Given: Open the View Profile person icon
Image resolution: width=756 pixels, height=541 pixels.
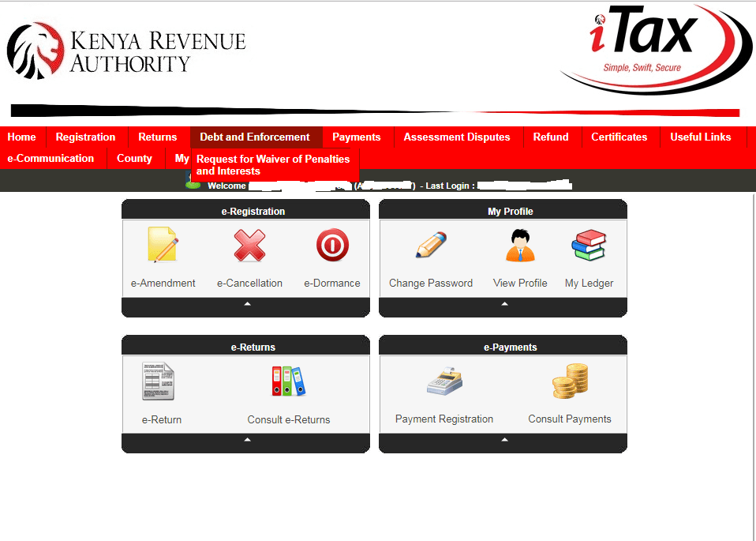Looking at the screenshot, I should (520, 245).
